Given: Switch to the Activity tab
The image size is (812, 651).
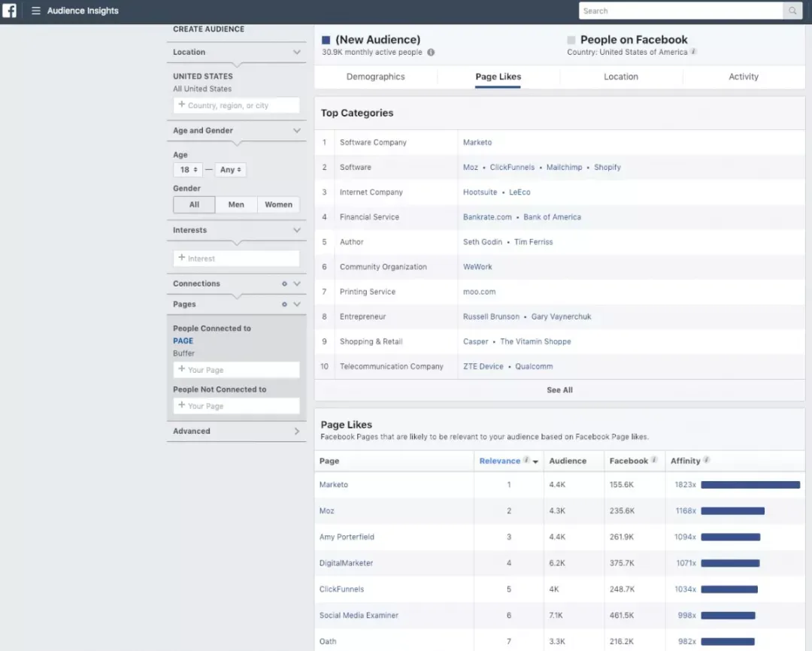Looking at the screenshot, I should (x=743, y=77).
